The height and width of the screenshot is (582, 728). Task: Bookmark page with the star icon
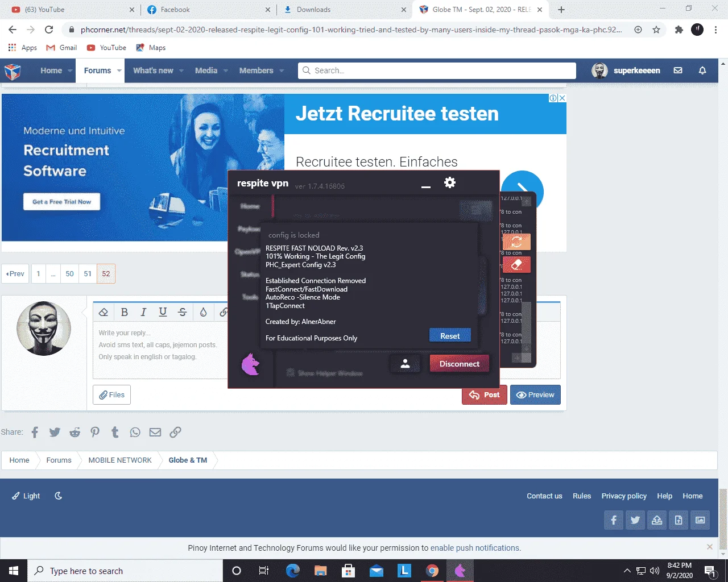[x=656, y=30]
